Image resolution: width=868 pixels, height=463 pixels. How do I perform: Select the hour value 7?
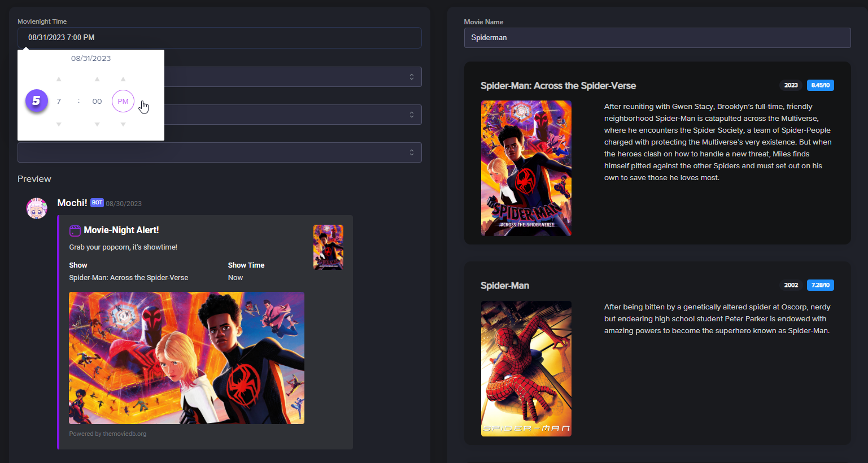click(59, 102)
